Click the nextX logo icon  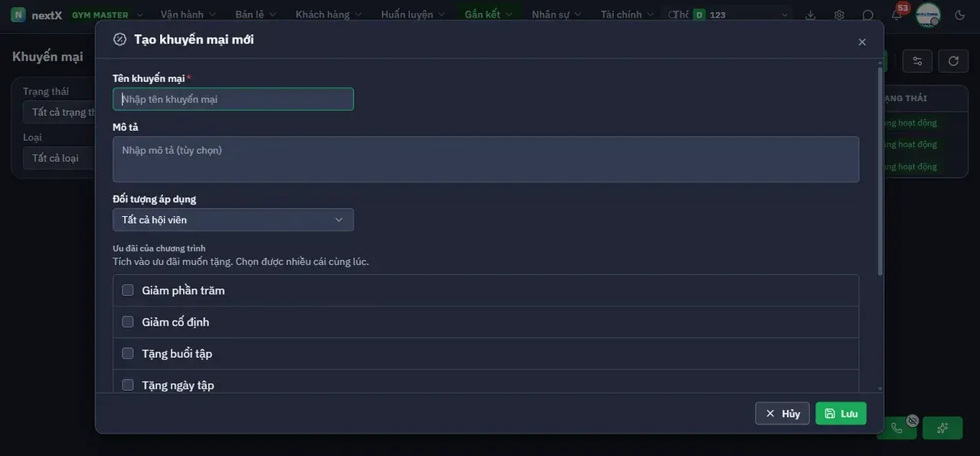point(18,15)
